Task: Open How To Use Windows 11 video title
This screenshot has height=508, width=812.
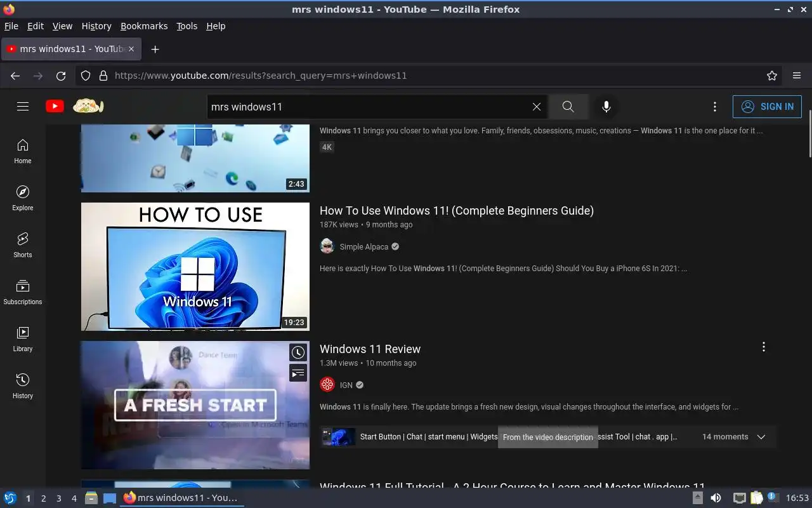Action: point(457,211)
